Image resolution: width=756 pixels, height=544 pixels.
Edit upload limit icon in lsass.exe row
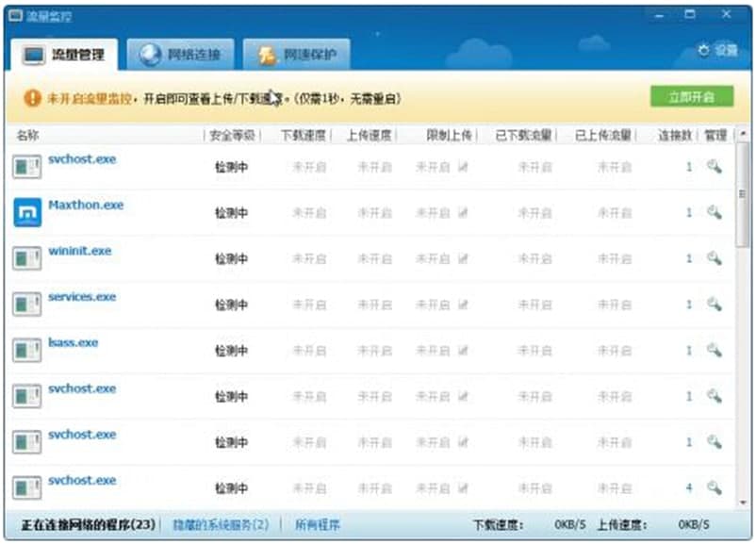463,351
